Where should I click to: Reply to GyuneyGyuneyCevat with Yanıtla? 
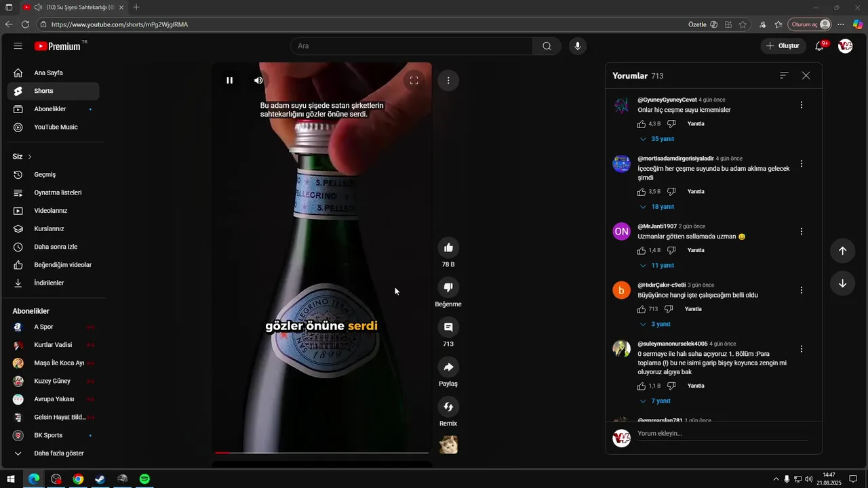pyautogui.click(x=696, y=124)
